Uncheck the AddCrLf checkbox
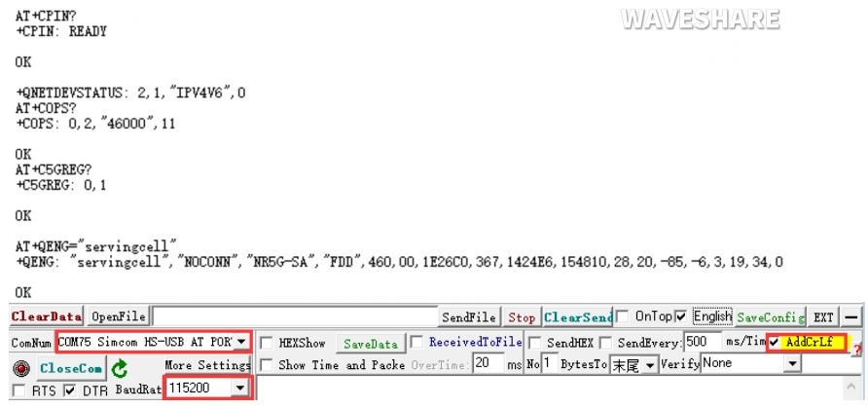 [x=775, y=343]
